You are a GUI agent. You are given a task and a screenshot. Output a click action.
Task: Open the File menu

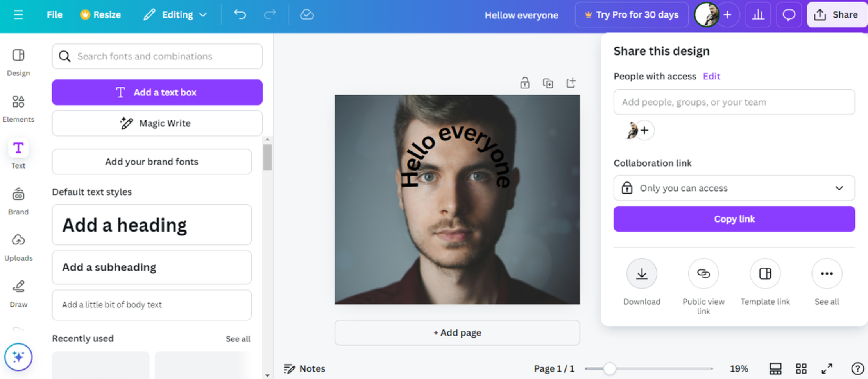(54, 15)
